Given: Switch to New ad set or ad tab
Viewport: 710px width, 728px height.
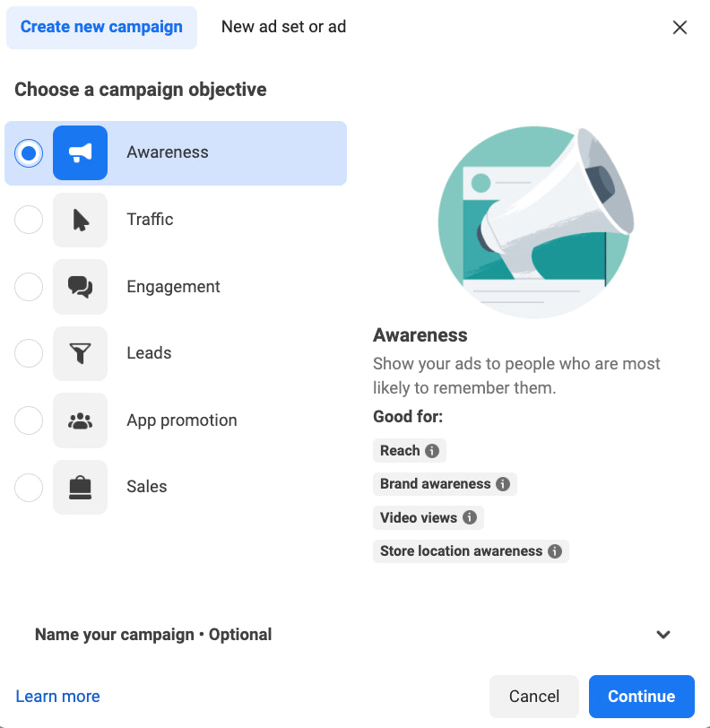Looking at the screenshot, I should point(283,27).
